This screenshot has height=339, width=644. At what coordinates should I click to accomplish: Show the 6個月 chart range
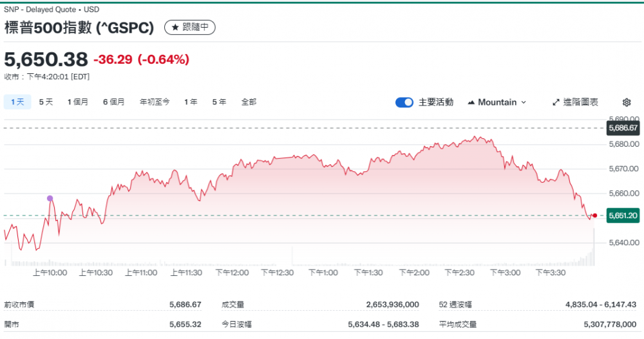[113, 102]
